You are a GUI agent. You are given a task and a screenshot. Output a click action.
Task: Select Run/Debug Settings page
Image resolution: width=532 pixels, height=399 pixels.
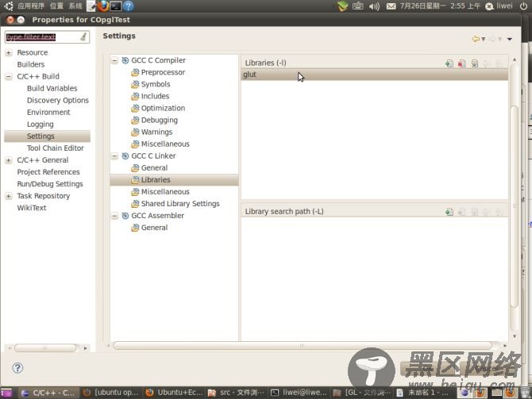[50, 184]
